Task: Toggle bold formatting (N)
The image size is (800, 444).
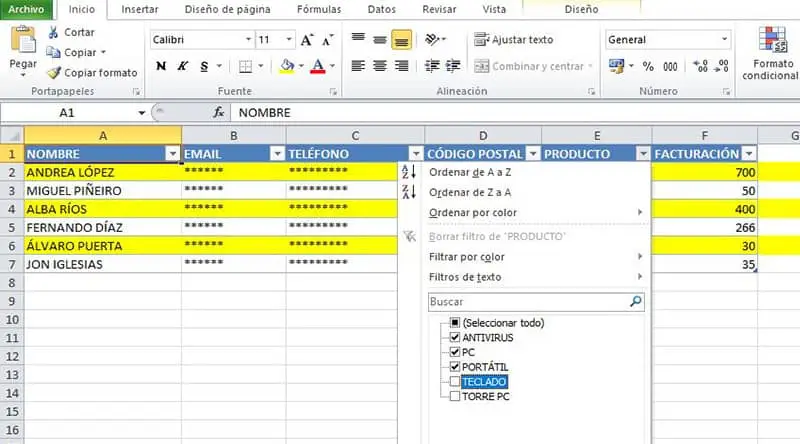Action: [x=161, y=66]
